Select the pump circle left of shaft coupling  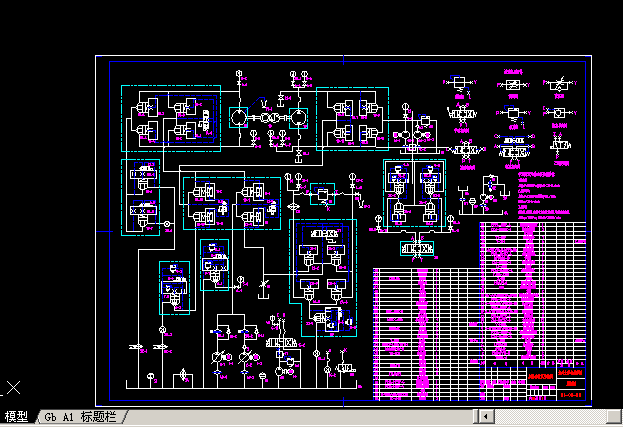coord(238,118)
